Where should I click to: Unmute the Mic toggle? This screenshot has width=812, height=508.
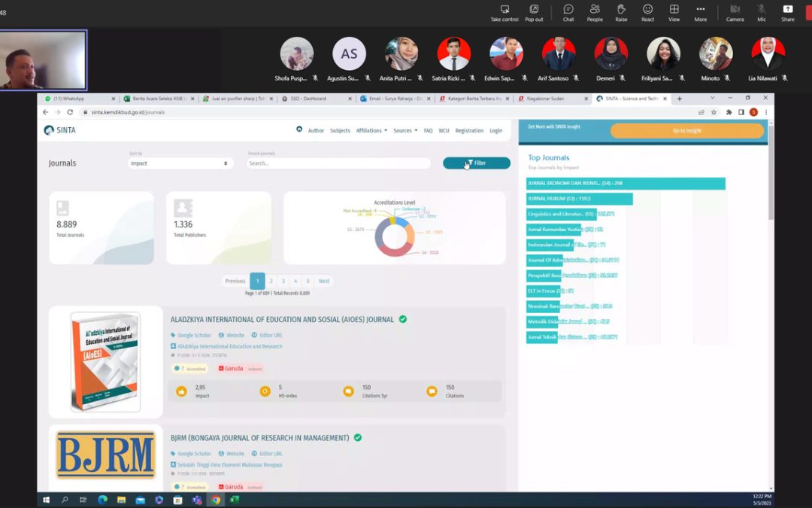[761, 13]
